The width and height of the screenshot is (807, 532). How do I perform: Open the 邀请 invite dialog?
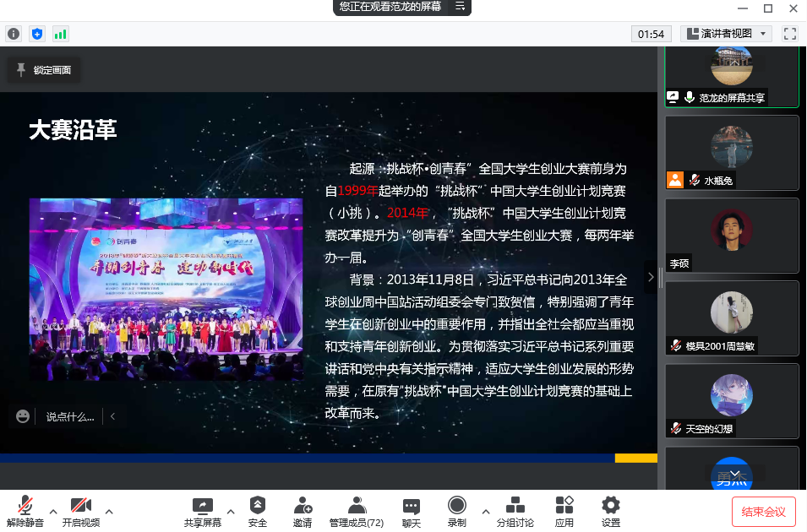tap(303, 511)
